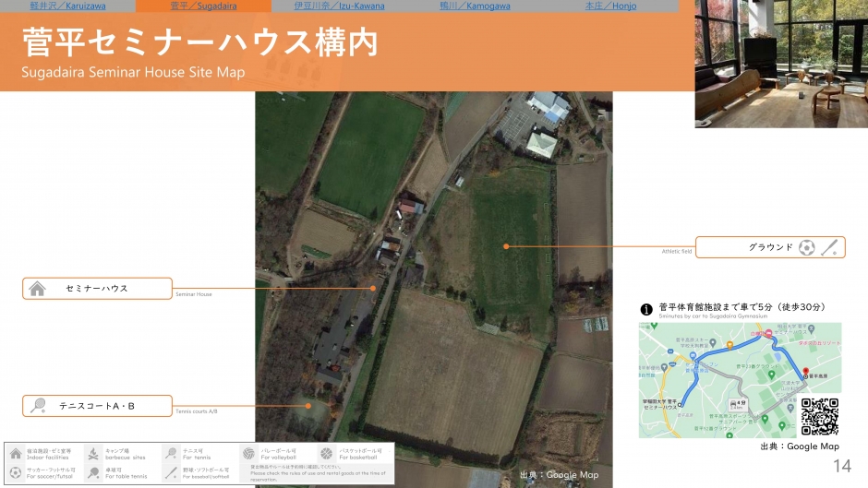Viewport: 868px width, 488px height.
Task: Click the subtitle 'Sugadaira Seminar House Site Map'
Action: [x=133, y=72]
